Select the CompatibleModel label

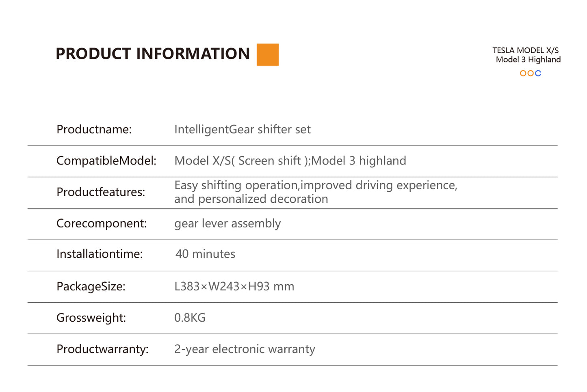[106, 161]
